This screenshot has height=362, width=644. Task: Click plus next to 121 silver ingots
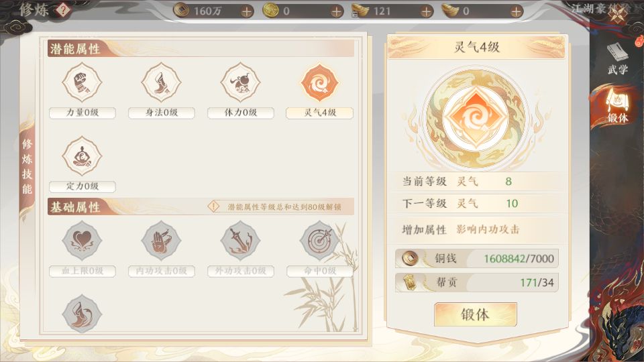(x=427, y=11)
